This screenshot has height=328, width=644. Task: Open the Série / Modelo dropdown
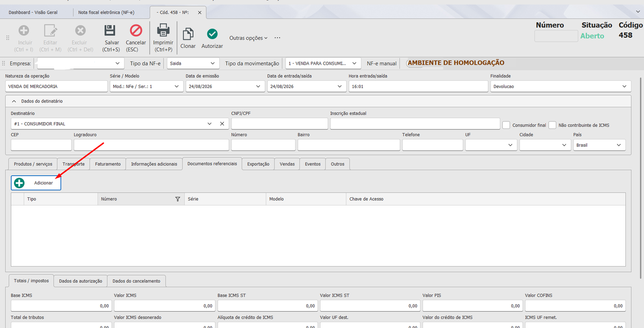click(x=176, y=86)
